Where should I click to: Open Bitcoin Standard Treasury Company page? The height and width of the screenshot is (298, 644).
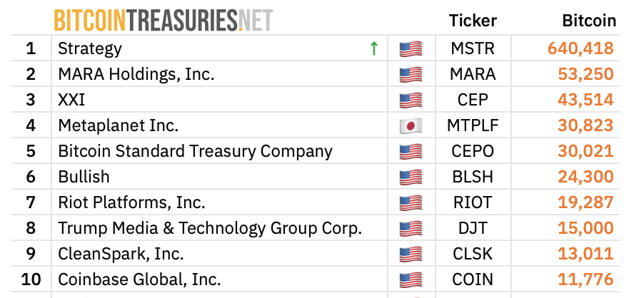[195, 151]
